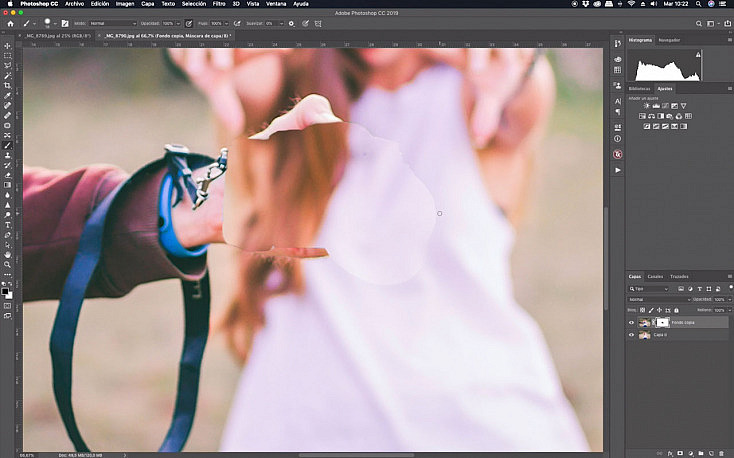Toggle pressure for opacity button
The width and height of the screenshot is (734, 458).
pyautogui.click(x=189, y=23)
